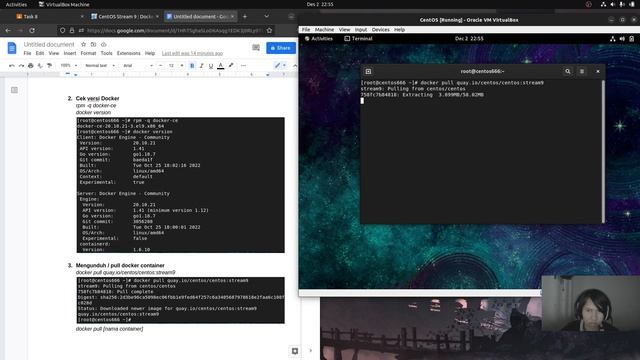Open the CentOS guest network status icon
Image resolution: width=640 pixels, height=360 pixels.
click(613, 39)
